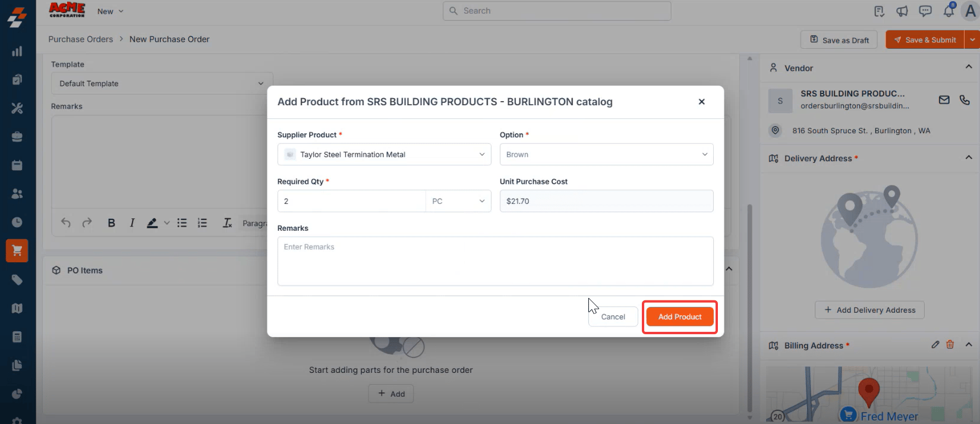Open the PC unit dropdown

458,201
